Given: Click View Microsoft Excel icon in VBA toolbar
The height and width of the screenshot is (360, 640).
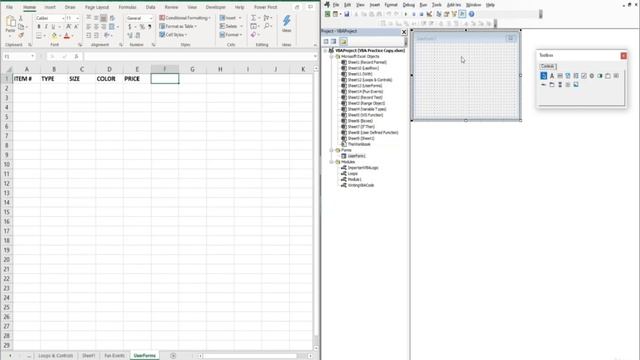Looking at the screenshot, I should pos(327,14).
